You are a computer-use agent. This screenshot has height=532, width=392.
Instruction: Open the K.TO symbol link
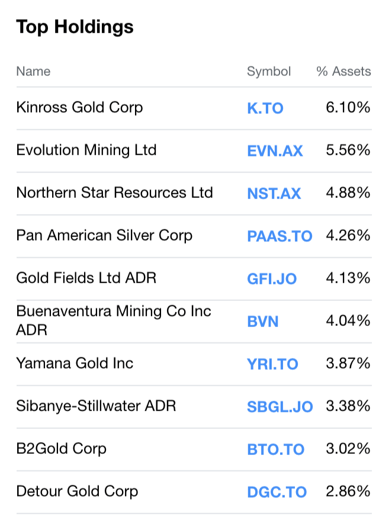point(265,108)
